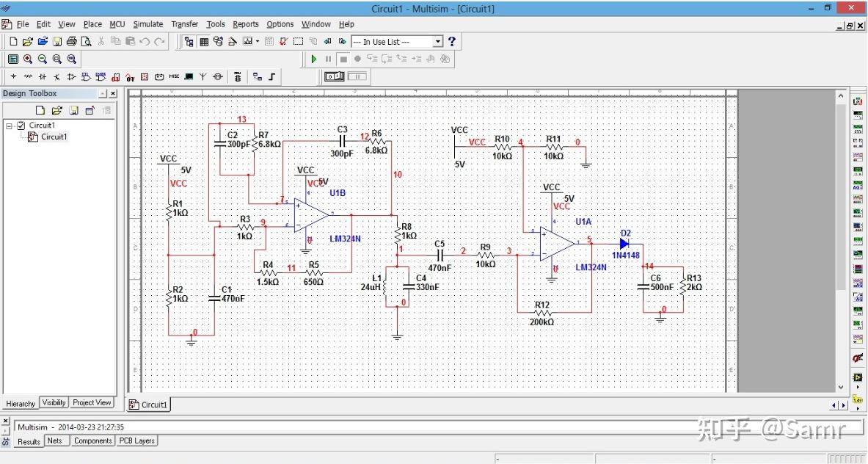Open the Multimeter instrument icon
This screenshot has width=868, height=464.
coord(858,101)
